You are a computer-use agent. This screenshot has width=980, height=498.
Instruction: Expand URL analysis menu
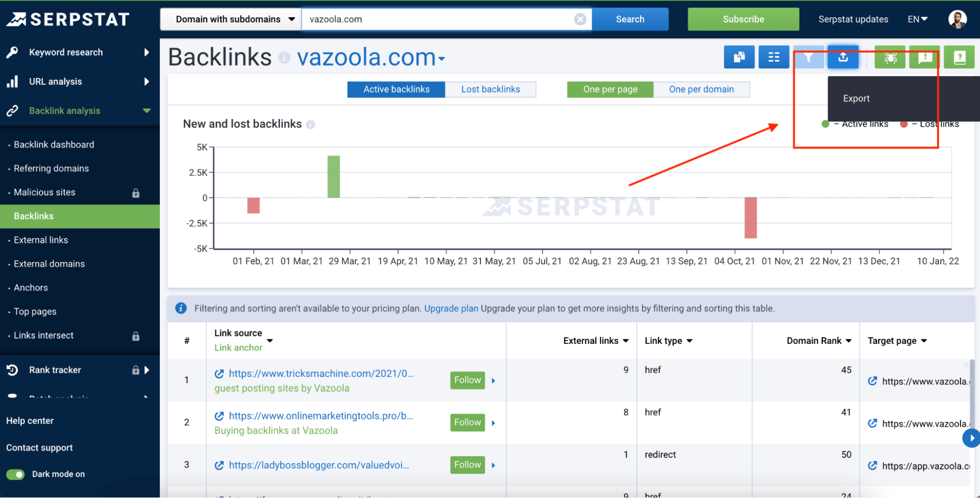tap(147, 81)
